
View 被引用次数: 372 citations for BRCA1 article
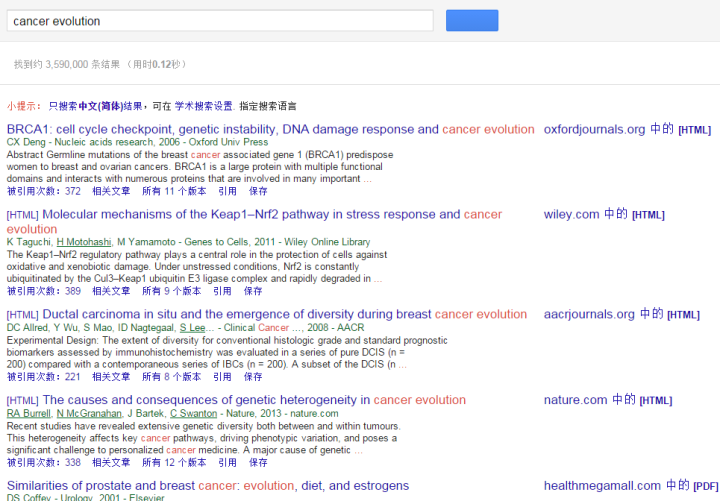(x=44, y=191)
